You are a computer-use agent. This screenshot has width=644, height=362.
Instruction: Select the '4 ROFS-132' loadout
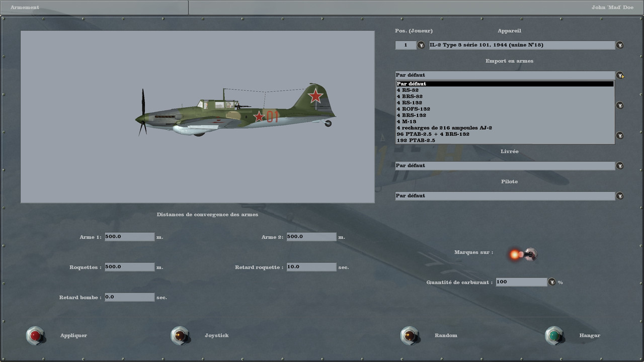(x=505, y=109)
